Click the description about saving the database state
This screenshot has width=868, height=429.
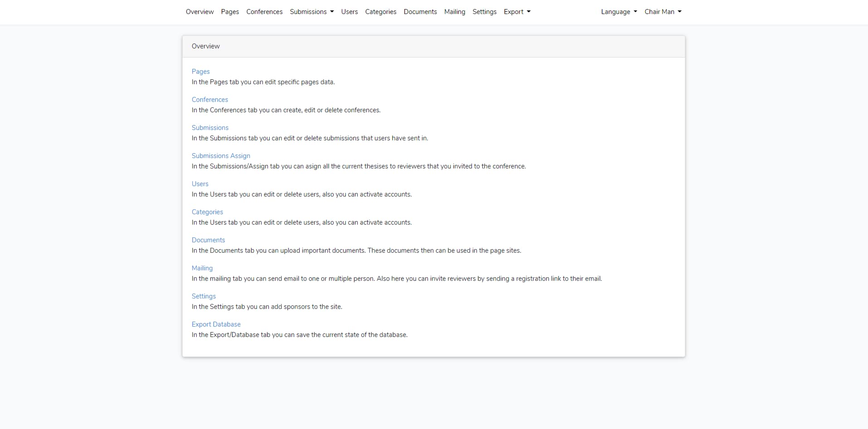(x=300, y=335)
